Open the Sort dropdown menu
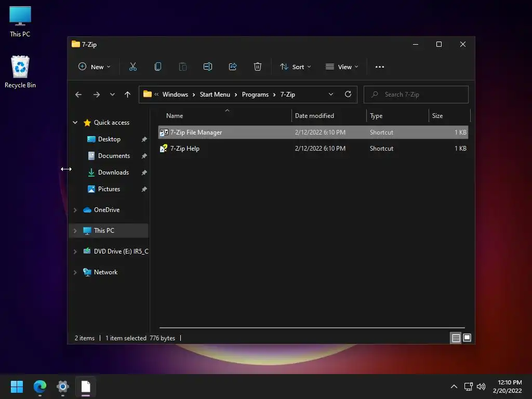Viewport: 532px width, 399px height. pos(295,67)
